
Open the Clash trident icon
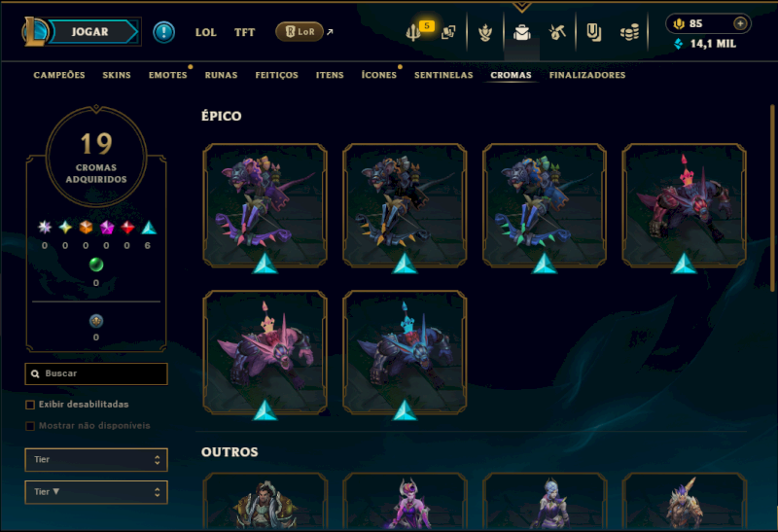(x=412, y=33)
